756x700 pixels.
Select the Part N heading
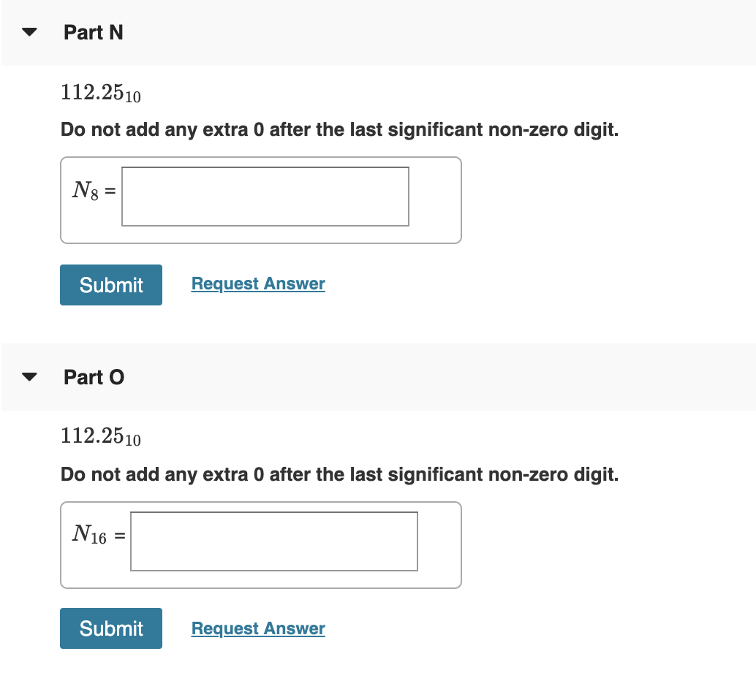(x=93, y=31)
